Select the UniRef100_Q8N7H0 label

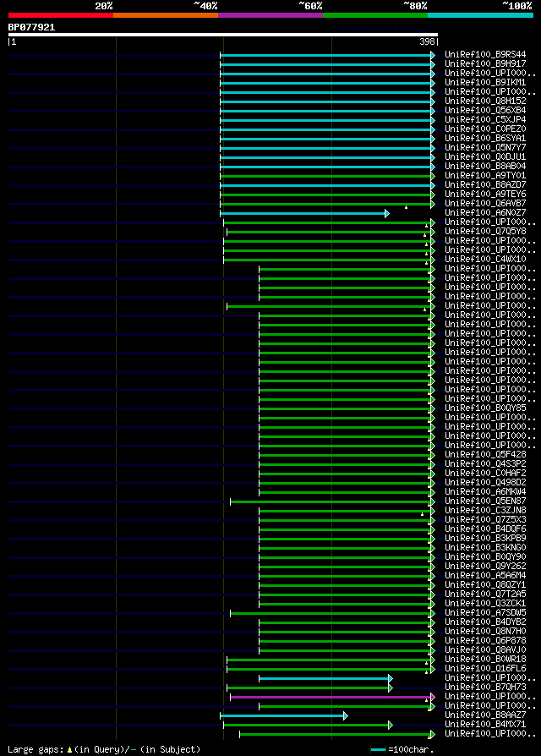[485, 632]
